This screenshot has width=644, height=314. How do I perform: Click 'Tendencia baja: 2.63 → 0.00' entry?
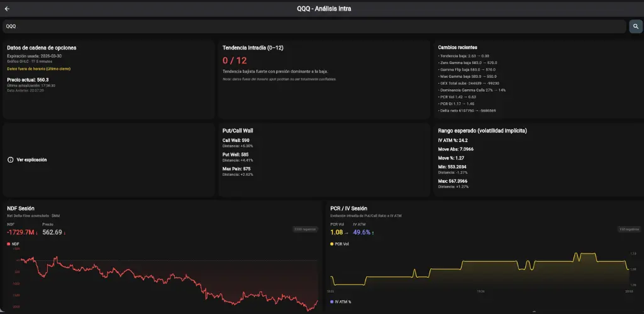point(464,56)
